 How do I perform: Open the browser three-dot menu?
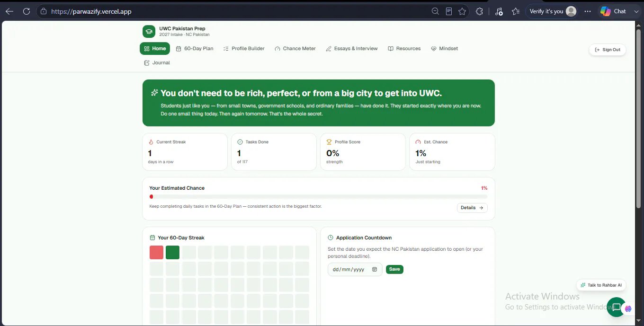[588, 11]
